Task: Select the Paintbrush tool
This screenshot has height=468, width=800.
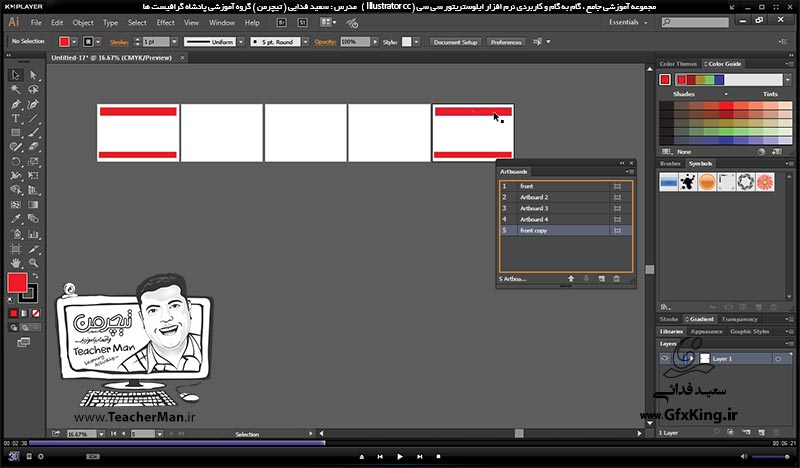Action: (33, 133)
